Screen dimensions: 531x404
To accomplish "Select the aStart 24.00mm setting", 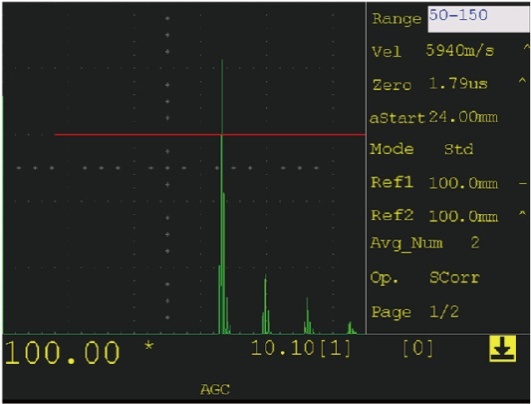I will 434,118.
